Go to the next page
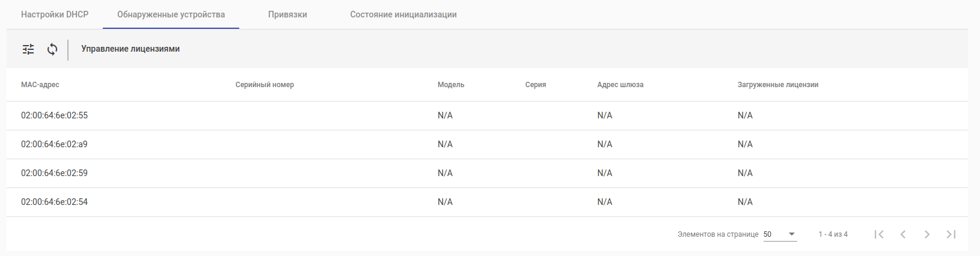 coord(927,234)
